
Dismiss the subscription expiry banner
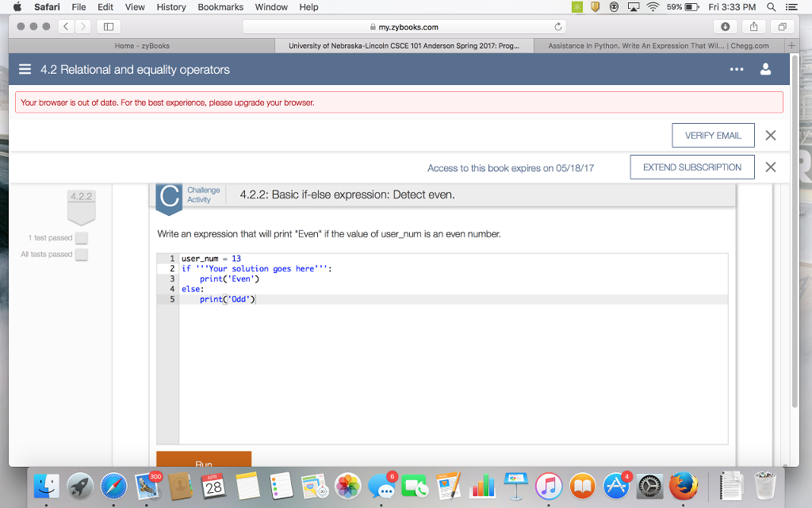click(771, 167)
